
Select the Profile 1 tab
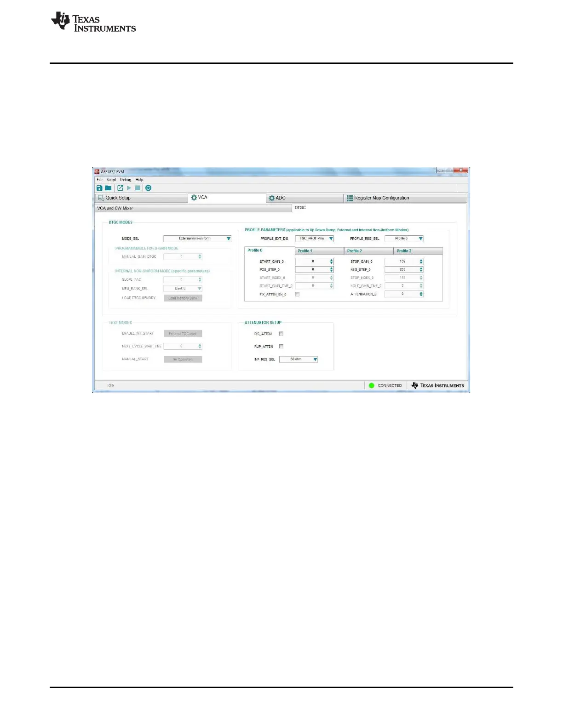(x=319, y=251)
